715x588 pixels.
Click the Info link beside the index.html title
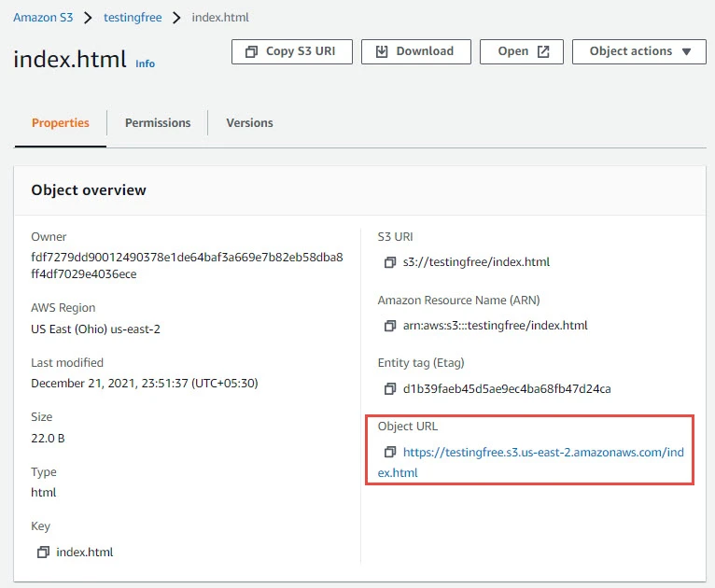(x=146, y=63)
